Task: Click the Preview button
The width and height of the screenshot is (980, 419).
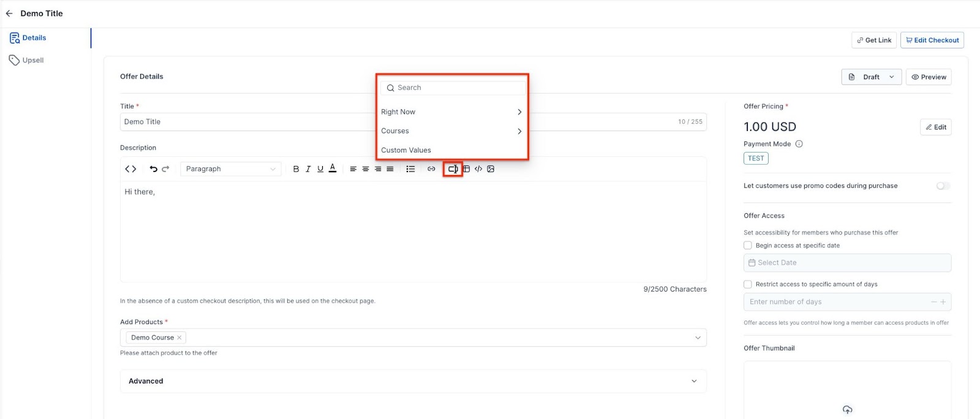Action: click(x=929, y=77)
